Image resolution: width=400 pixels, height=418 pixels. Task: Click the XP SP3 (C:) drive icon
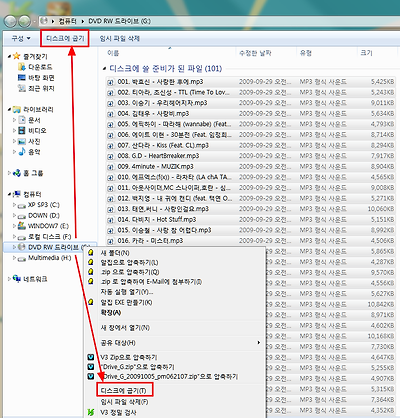[x=22, y=205]
